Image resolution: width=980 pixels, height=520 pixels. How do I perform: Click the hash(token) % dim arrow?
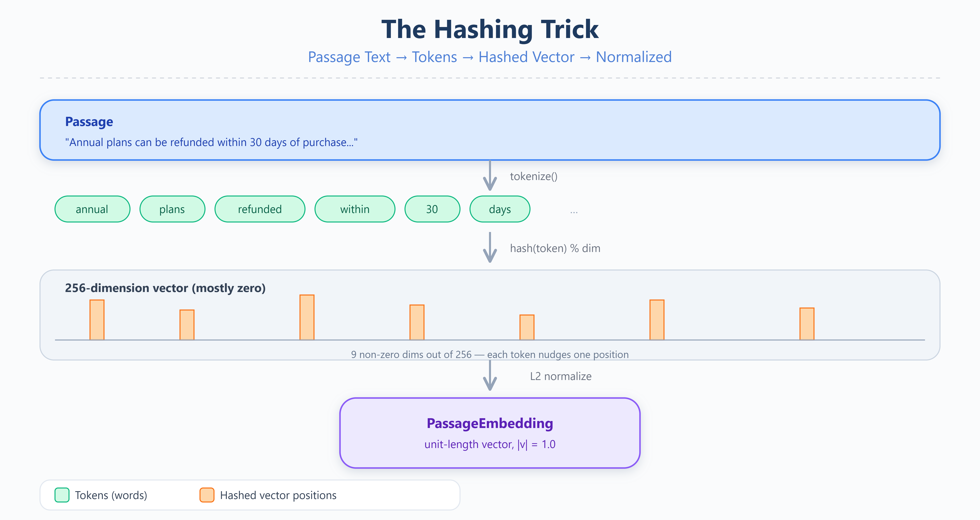(490, 248)
